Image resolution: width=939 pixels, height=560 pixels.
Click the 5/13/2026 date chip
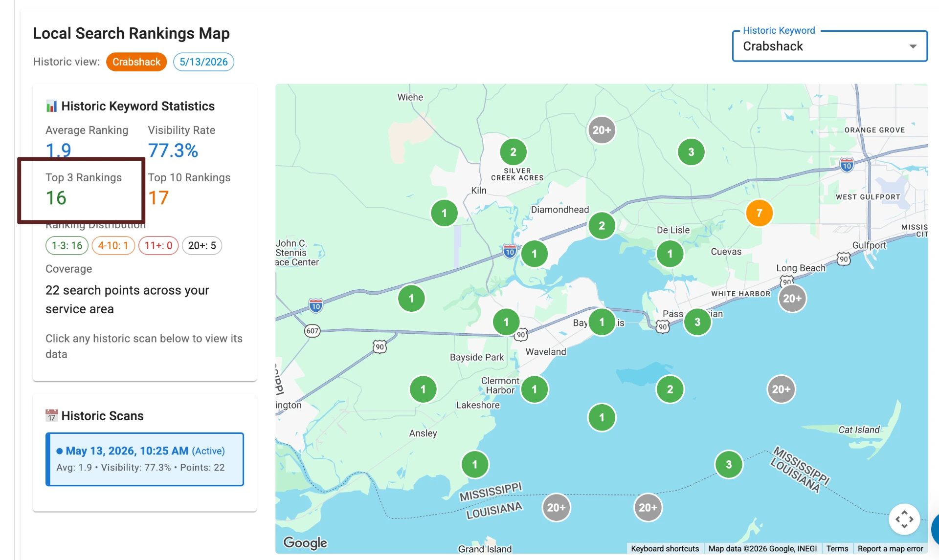point(203,62)
